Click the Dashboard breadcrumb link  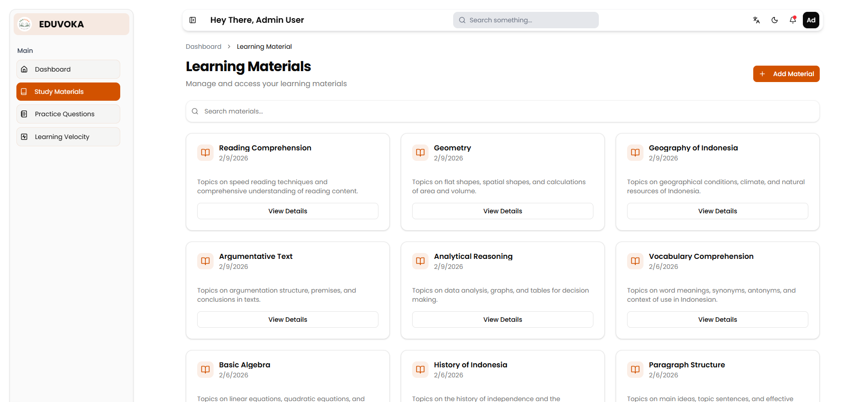(204, 46)
